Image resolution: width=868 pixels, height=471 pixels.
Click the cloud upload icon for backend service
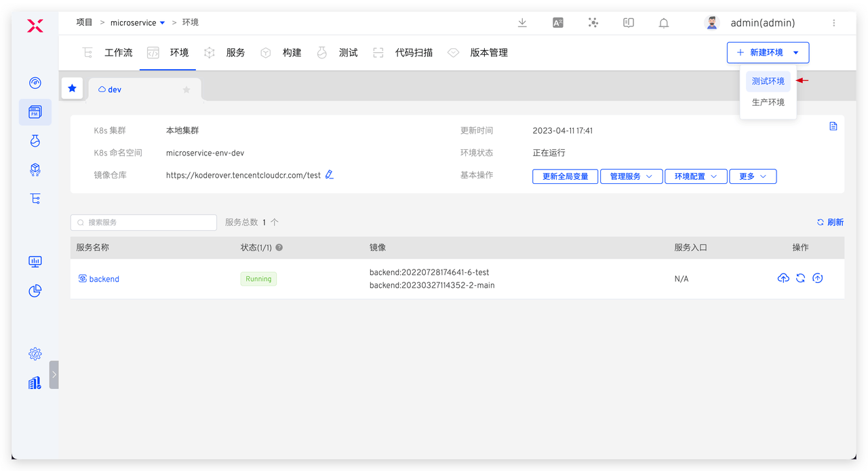[783, 278]
